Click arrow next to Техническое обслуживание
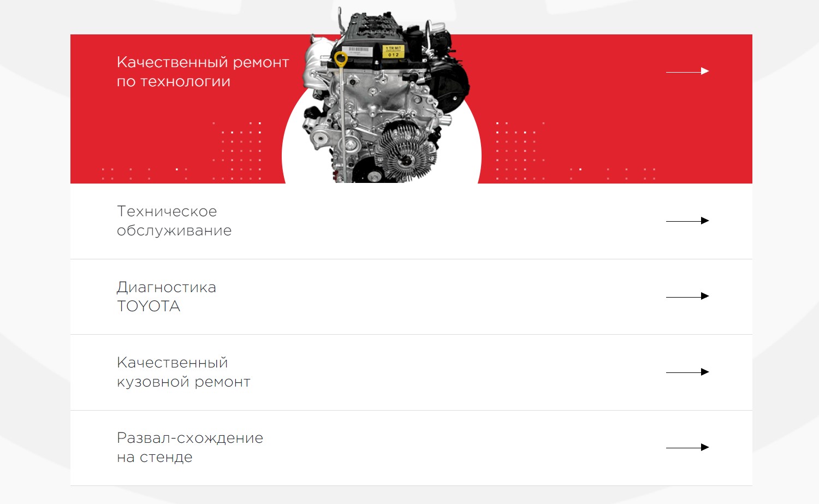This screenshot has width=819, height=504. click(x=687, y=221)
